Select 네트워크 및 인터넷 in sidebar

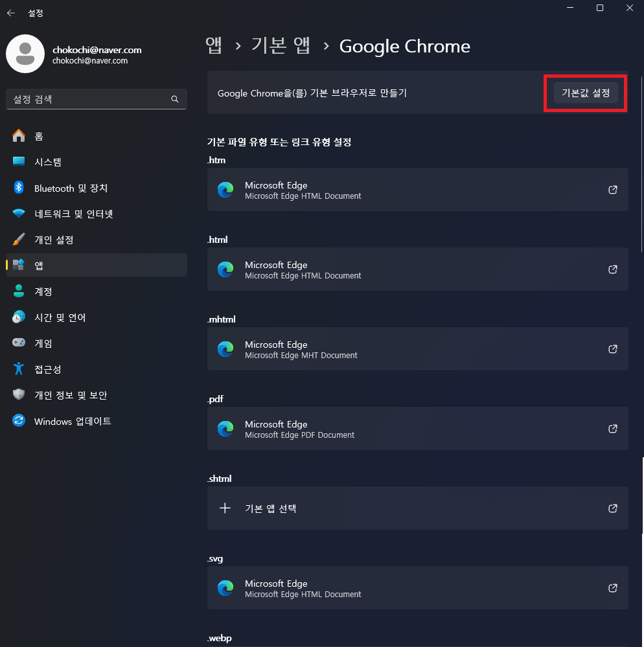[x=96, y=213]
